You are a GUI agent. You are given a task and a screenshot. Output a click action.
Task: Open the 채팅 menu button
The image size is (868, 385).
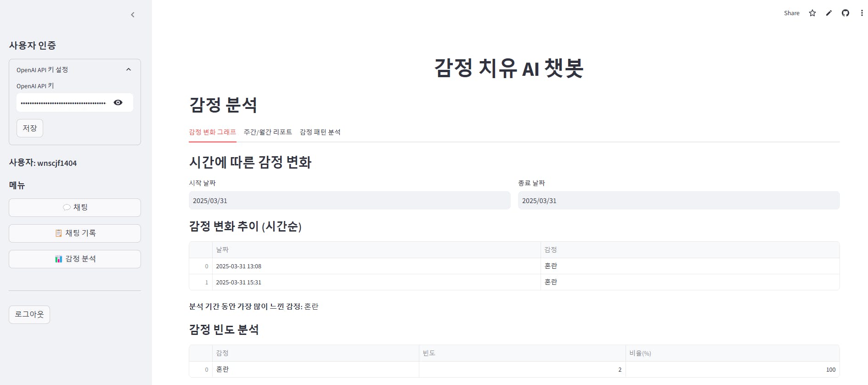(x=75, y=208)
